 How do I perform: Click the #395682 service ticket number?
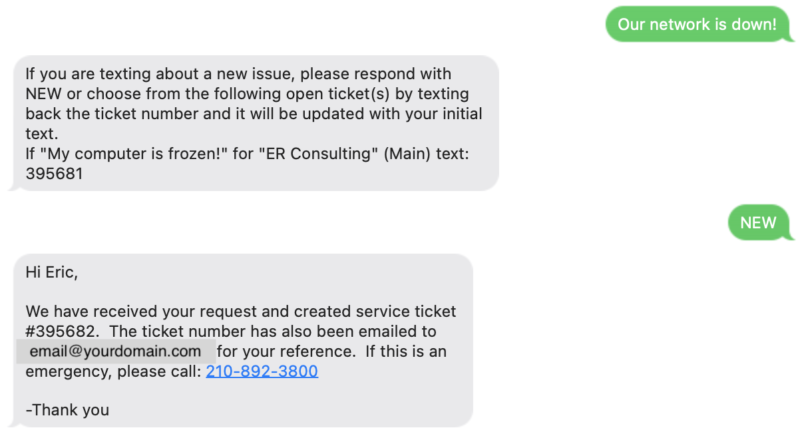[62, 331]
